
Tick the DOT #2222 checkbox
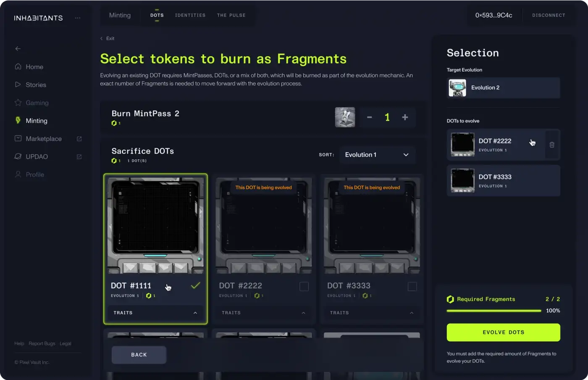[x=304, y=287]
